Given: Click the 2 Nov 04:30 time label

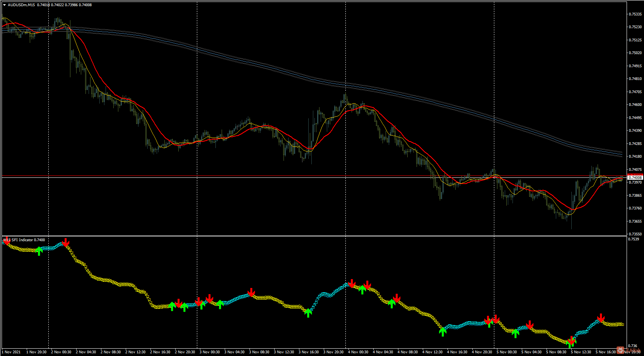Looking at the screenshot, I should tap(86, 352).
